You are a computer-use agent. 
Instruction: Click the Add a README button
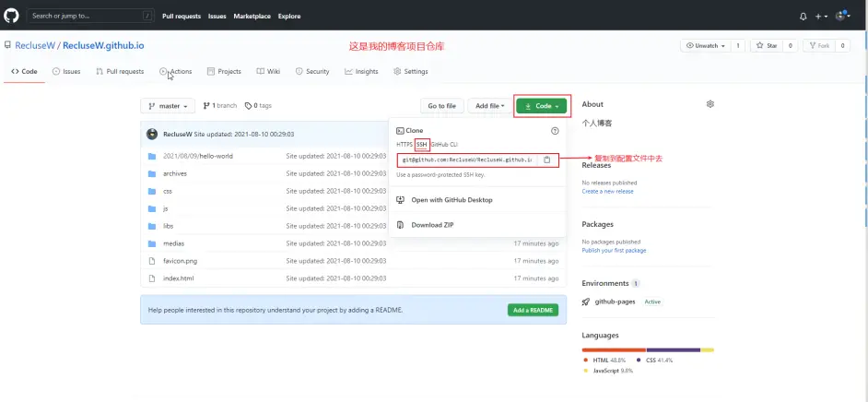(x=533, y=310)
